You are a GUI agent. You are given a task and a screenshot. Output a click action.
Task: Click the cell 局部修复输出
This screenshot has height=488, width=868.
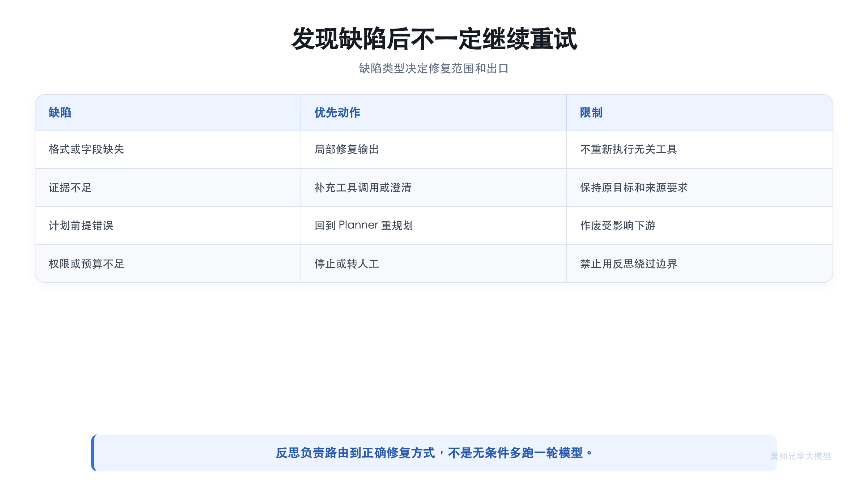[434, 149]
